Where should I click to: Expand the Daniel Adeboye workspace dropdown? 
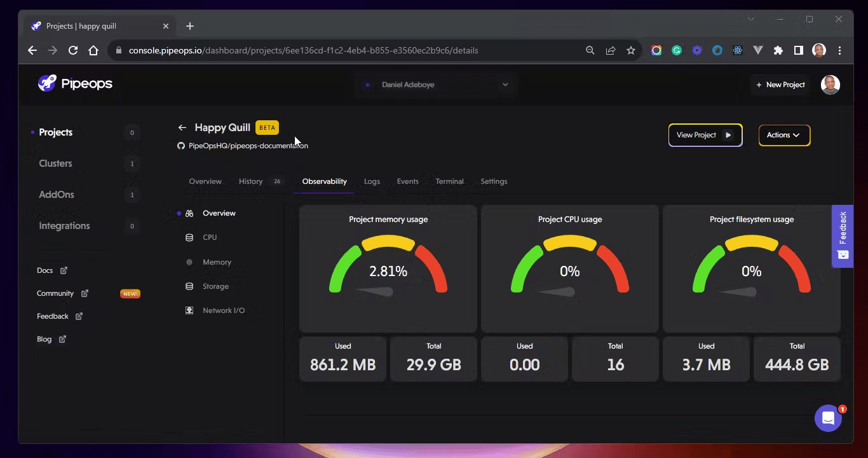(x=436, y=85)
